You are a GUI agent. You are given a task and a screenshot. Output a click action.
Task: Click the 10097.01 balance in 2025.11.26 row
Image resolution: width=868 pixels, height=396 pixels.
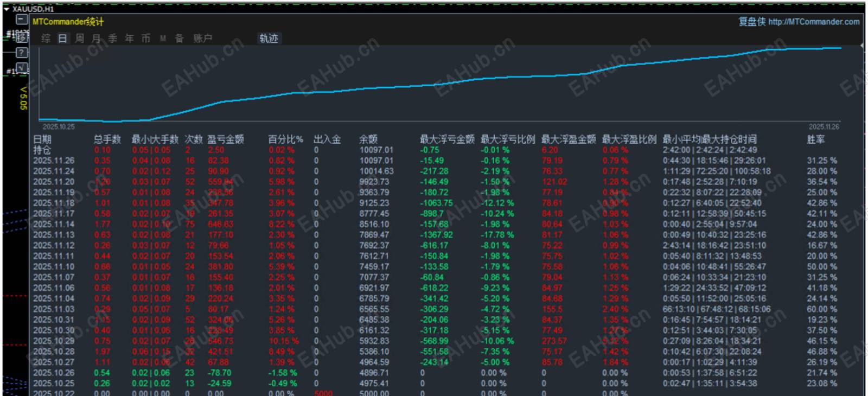tap(376, 161)
